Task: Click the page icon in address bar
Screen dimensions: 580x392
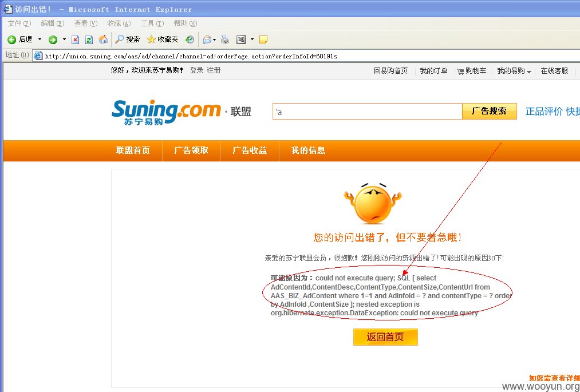Action: coord(38,56)
